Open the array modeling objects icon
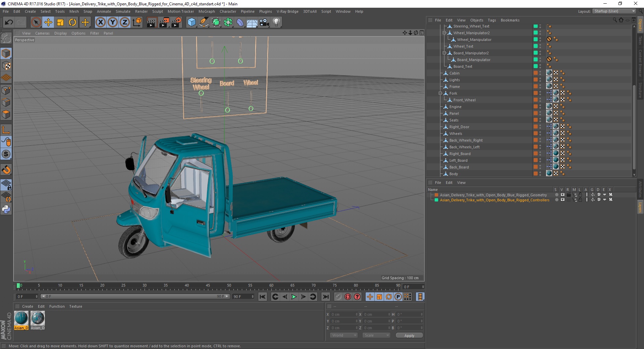Image resolution: width=644 pixels, height=349 pixels. (228, 22)
